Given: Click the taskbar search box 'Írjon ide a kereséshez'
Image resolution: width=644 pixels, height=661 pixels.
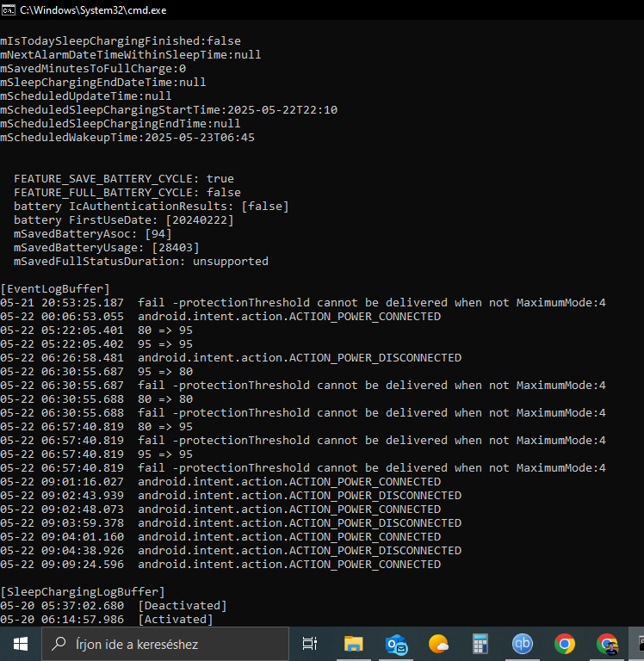Looking at the screenshot, I should [165, 644].
